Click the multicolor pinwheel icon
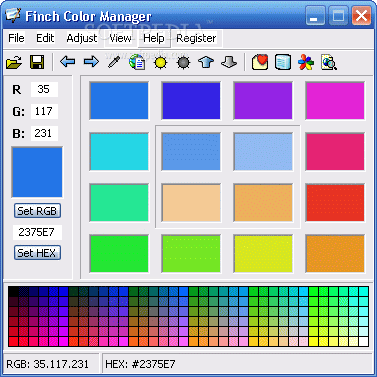Image resolution: width=377 pixels, height=377 pixels. (x=306, y=62)
